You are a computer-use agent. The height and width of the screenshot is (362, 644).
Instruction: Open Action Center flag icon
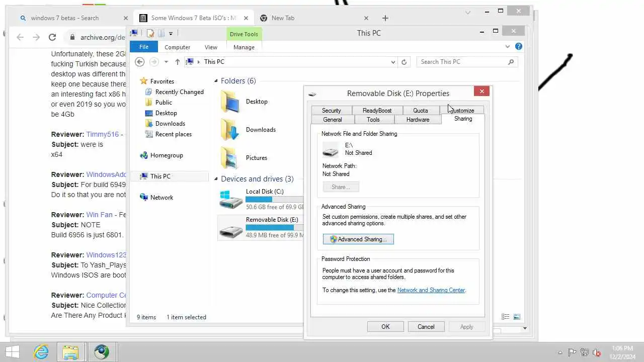coord(572,352)
